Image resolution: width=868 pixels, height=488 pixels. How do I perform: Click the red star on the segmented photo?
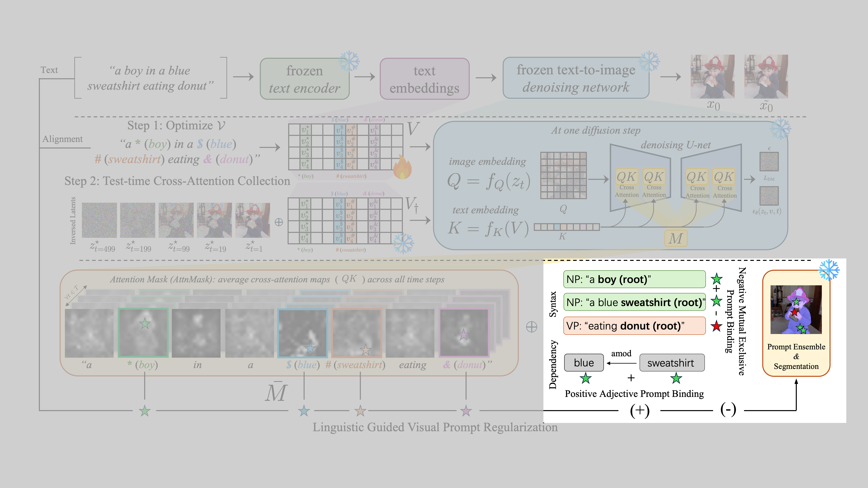[795, 312]
